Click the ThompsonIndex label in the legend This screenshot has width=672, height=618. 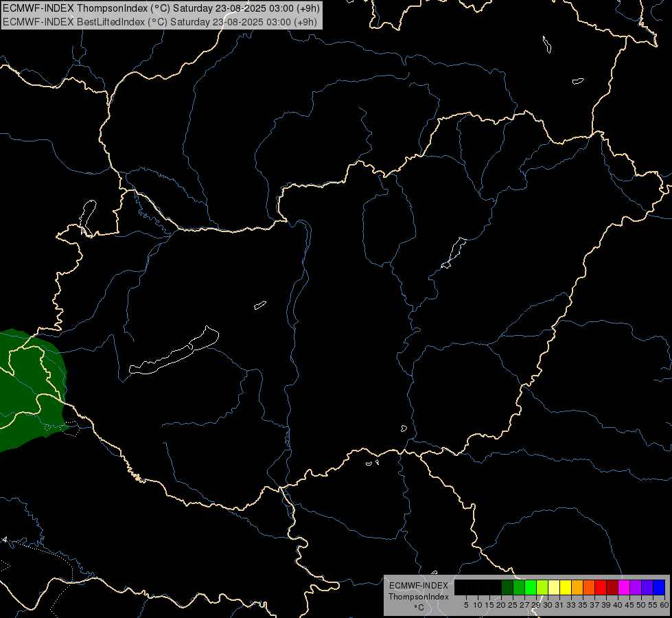[419, 597]
